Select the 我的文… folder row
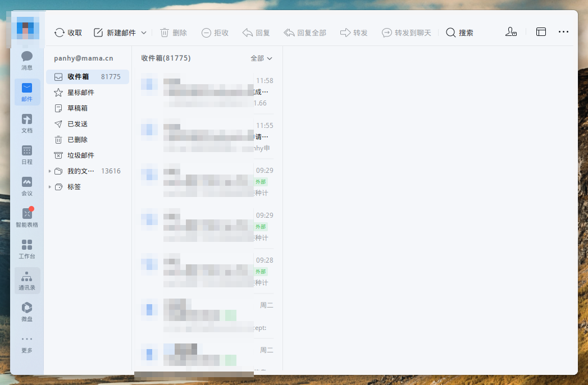Viewport: 588px width, 385px height. coord(88,171)
